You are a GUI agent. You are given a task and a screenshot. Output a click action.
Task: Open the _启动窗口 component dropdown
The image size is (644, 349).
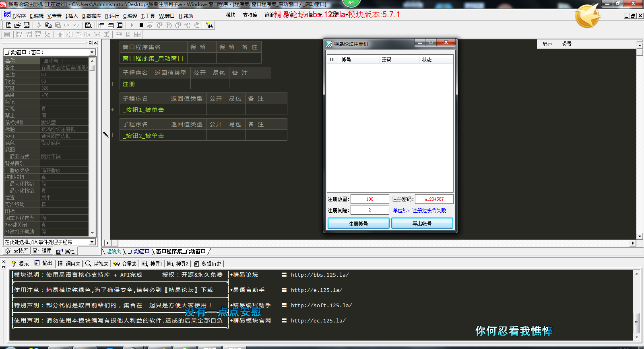[x=92, y=52]
